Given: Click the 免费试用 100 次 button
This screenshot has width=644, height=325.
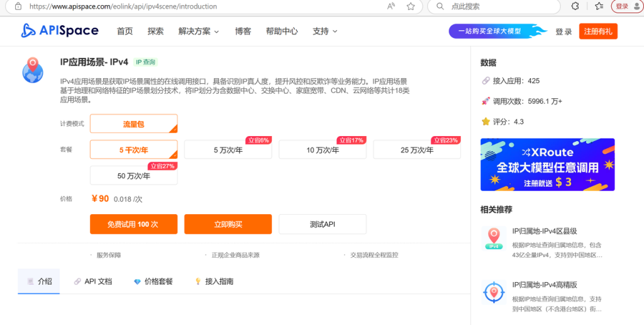Looking at the screenshot, I should 133,224.
